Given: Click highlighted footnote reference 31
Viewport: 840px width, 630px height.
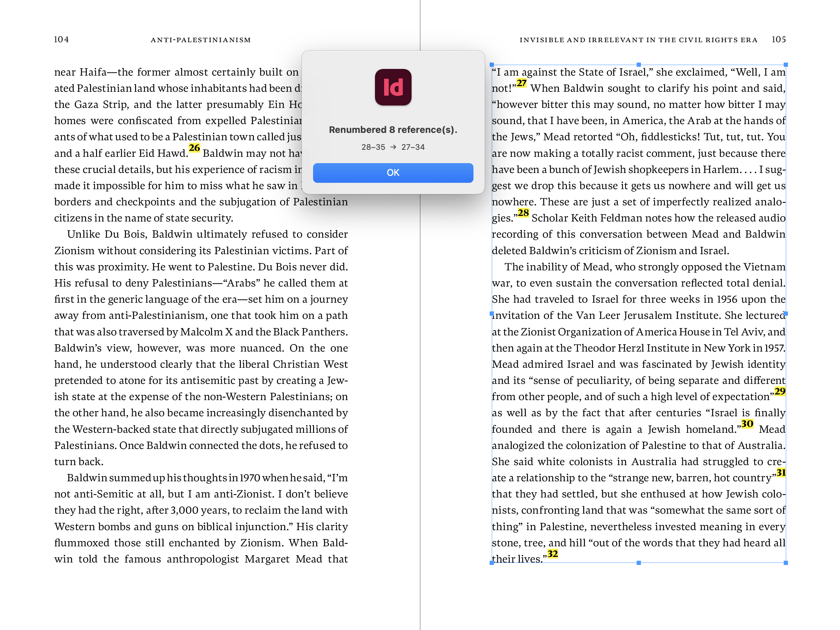Looking at the screenshot, I should point(781,472).
